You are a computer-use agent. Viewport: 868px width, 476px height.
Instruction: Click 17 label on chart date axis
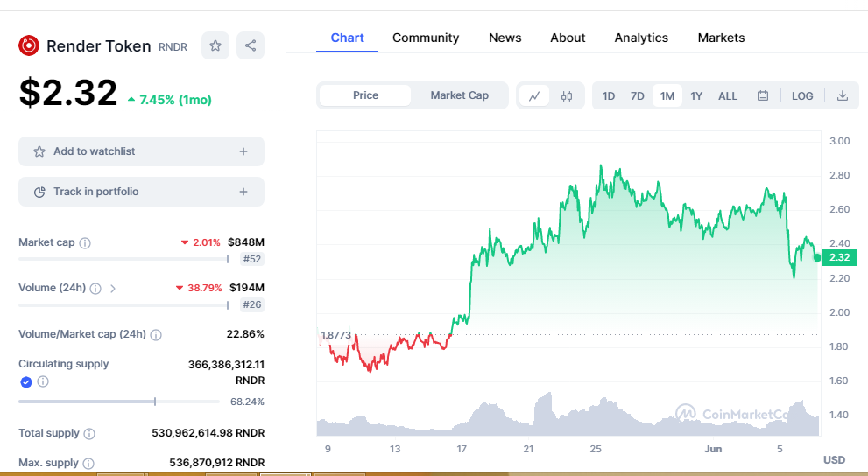point(462,449)
